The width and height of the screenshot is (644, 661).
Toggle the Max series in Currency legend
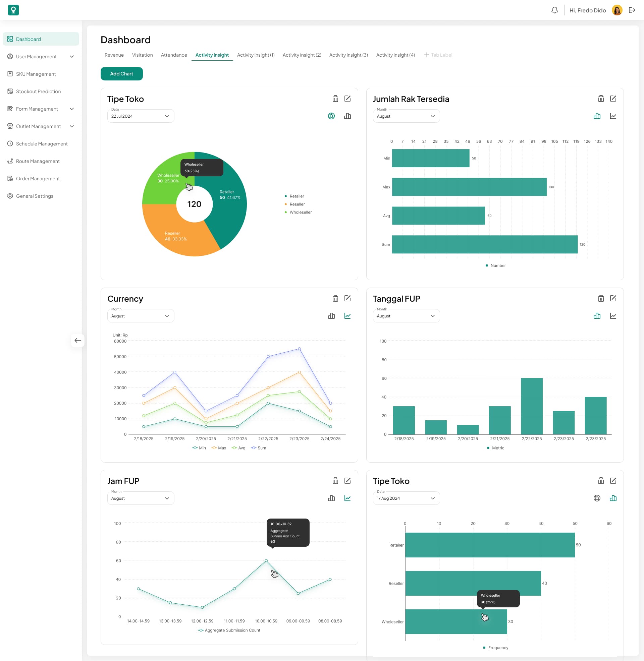[x=219, y=448]
